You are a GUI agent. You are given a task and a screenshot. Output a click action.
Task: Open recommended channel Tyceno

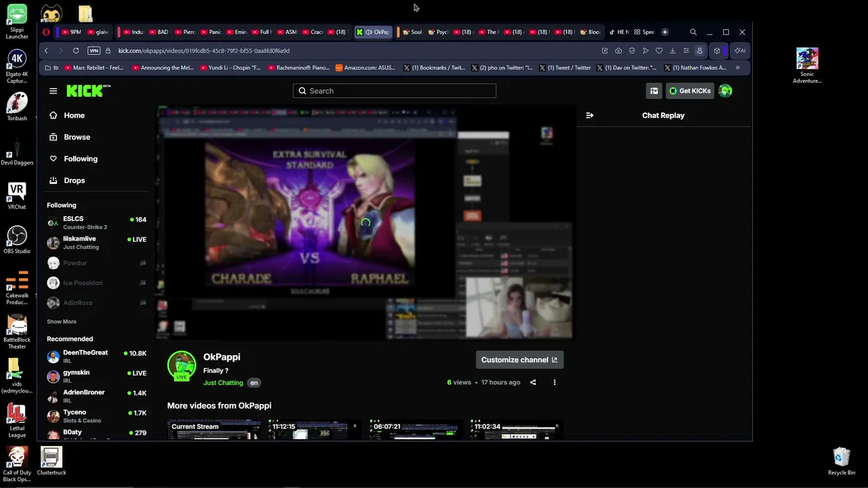pyautogui.click(x=97, y=415)
